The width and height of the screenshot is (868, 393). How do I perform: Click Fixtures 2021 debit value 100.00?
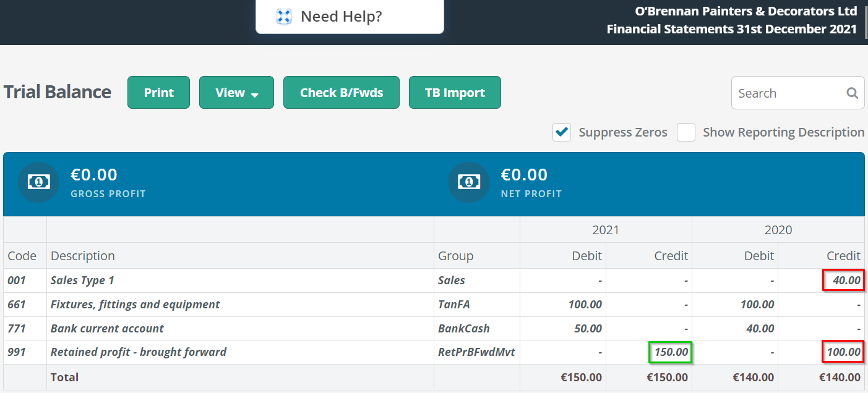[x=585, y=305]
